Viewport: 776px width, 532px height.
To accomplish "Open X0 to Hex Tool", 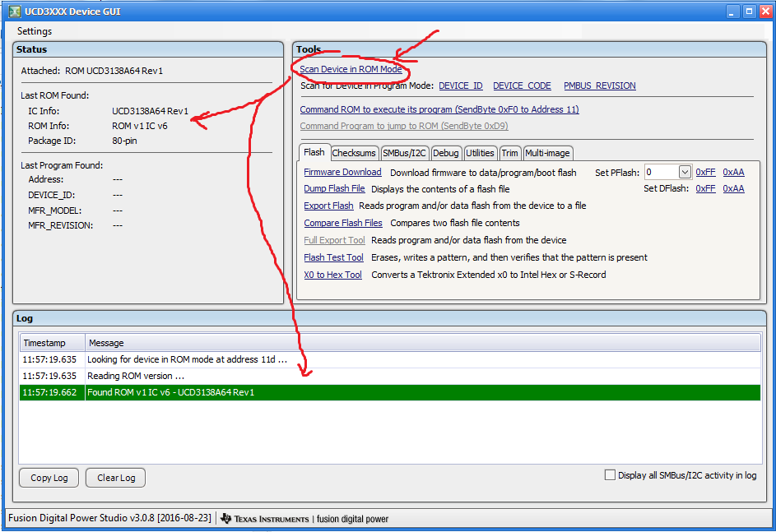I will point(332,275).
